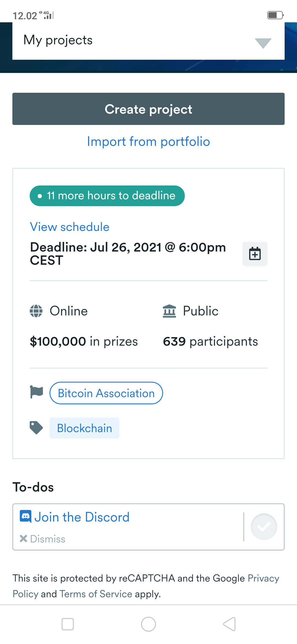Tap the tag icon beside Blockchain

pos(36,428)
